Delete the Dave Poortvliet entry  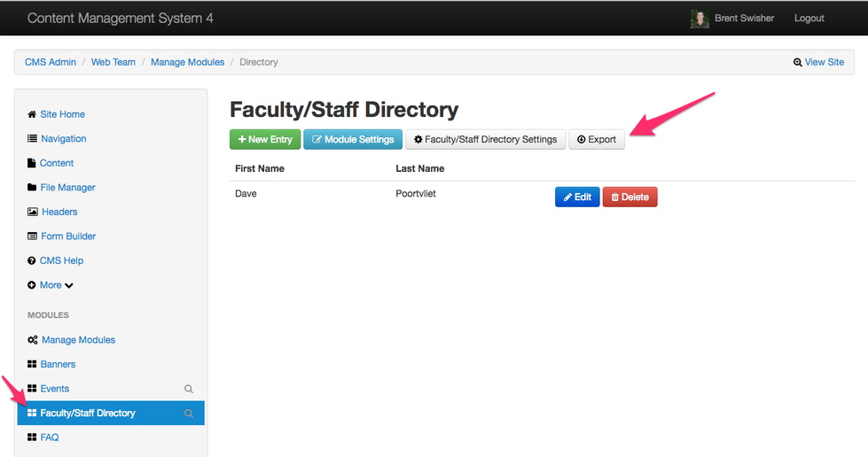(x=629, y=197)
